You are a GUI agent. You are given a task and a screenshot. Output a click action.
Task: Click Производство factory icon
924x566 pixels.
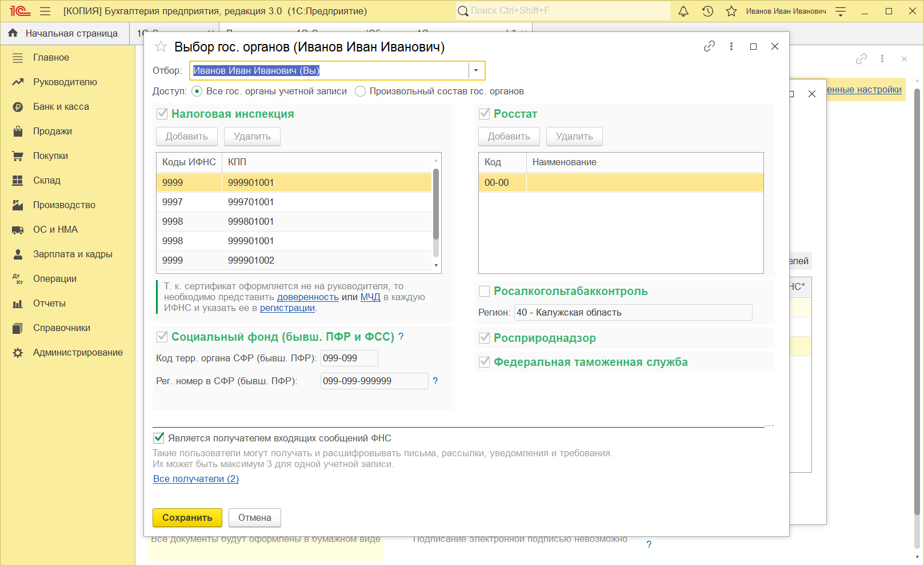tap(18, 205)
